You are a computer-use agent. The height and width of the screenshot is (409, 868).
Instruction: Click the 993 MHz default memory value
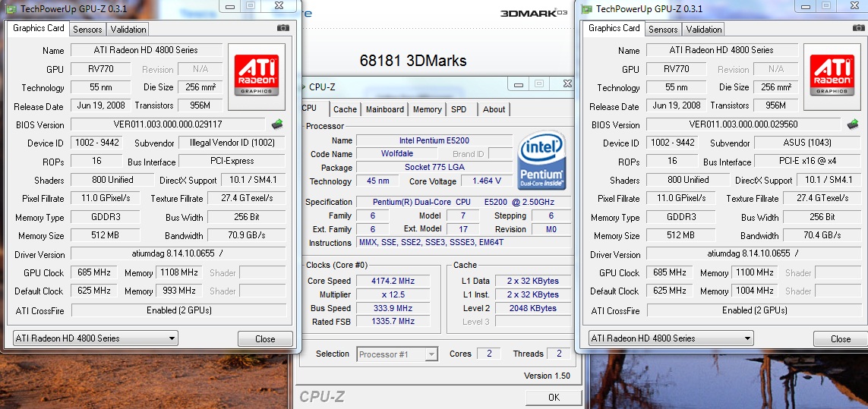point(178,291)
